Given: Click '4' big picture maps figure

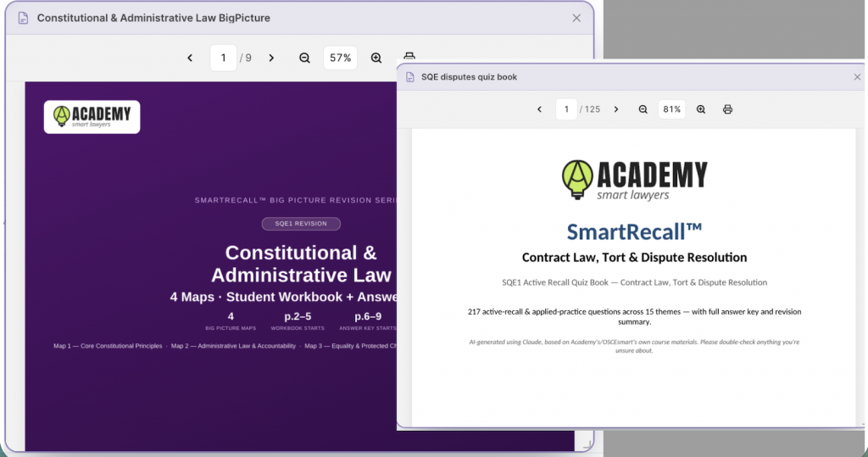Looking at the screenshot, I should click(x=231, y=316).
